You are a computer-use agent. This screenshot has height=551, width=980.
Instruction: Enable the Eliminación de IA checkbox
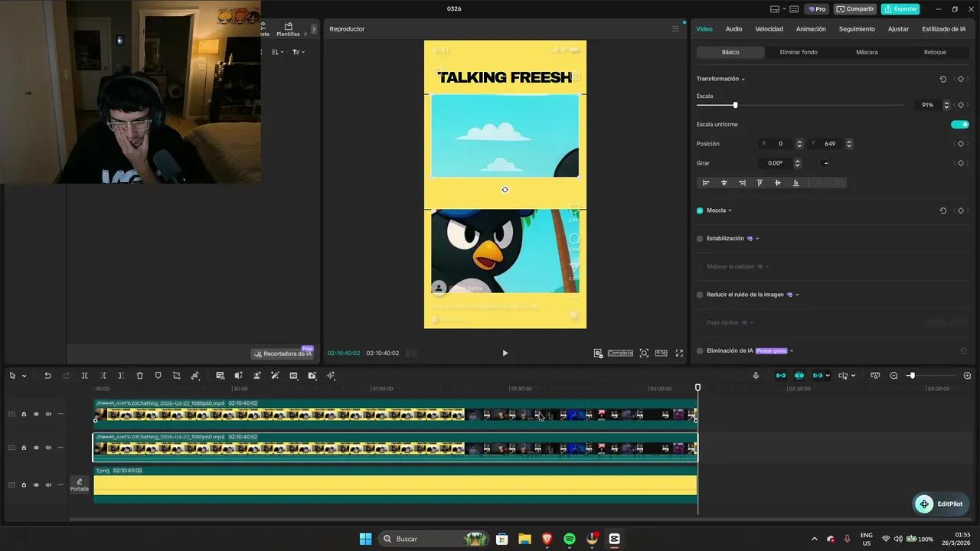coord(700,350)
